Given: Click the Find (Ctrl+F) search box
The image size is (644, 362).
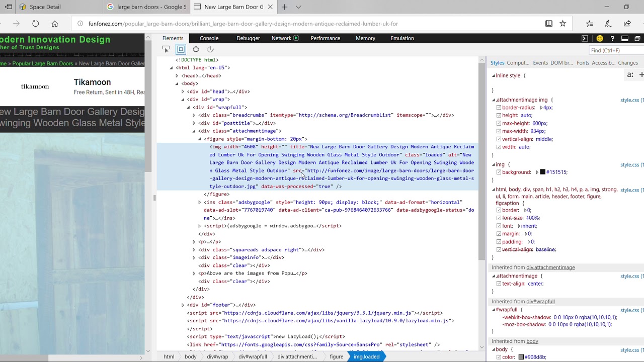Looking at the screenshot, I should point(616,50).
